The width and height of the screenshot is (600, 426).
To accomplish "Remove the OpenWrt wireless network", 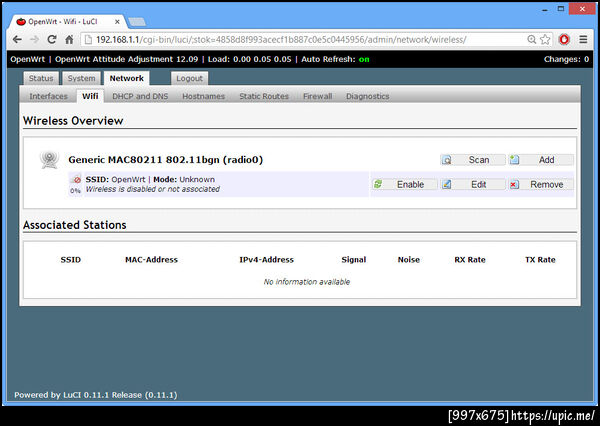I will click(x=541, y=184).
